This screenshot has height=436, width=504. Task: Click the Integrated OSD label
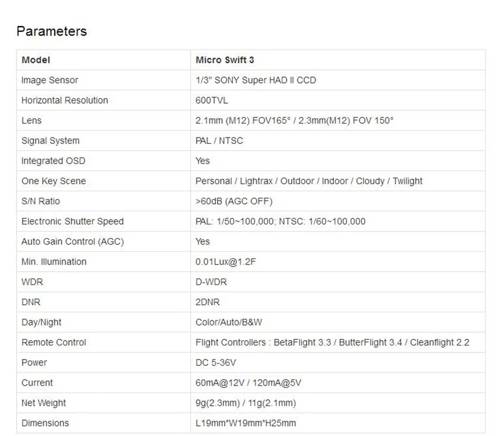coord(53,161)
